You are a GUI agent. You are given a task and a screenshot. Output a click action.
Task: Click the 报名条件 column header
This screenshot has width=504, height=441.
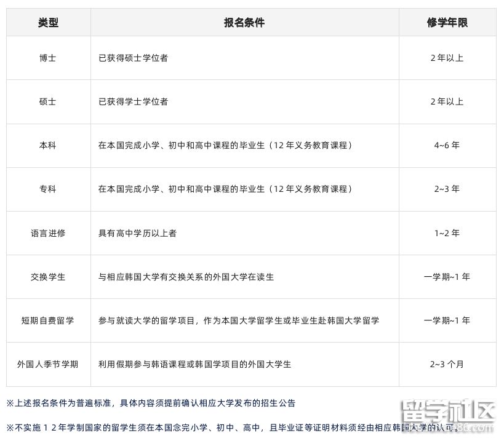click(244, 22)
